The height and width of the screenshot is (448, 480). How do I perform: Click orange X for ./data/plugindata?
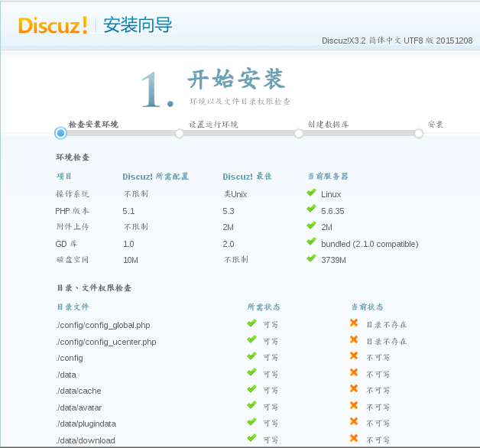354,421
